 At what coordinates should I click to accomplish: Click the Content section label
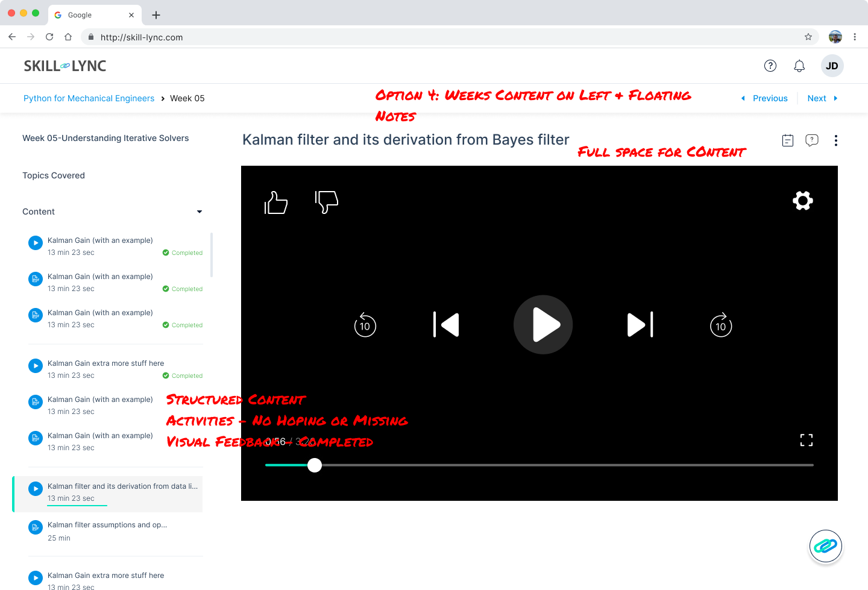[39, 212]
